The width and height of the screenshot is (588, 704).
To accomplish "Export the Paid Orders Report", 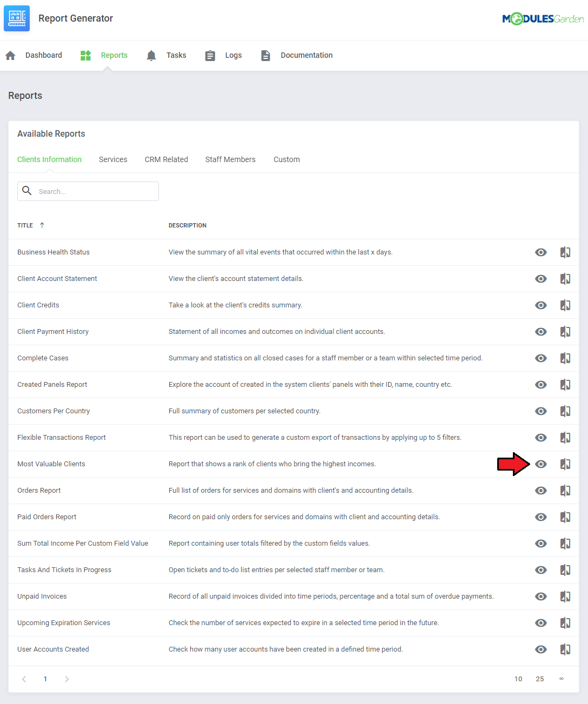I will pos(565,517).
